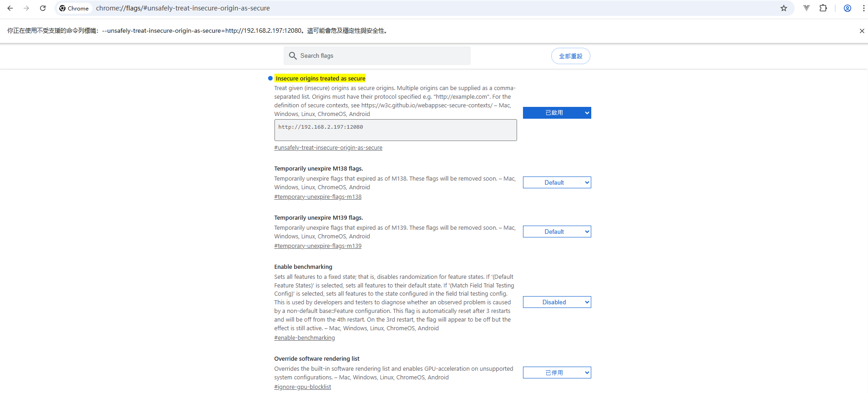Click the V-shaped extension icon in the toolbar
Image resolution: width=868 pixels, height=393 pixels.
click(807, 8)
